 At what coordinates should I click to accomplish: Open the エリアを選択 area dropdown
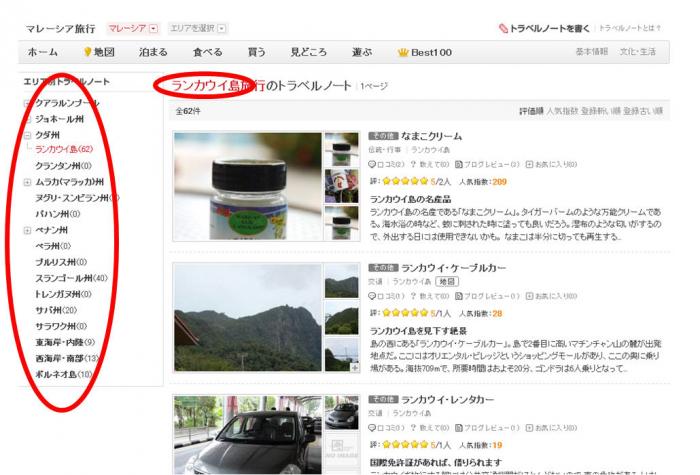point(198,29)
